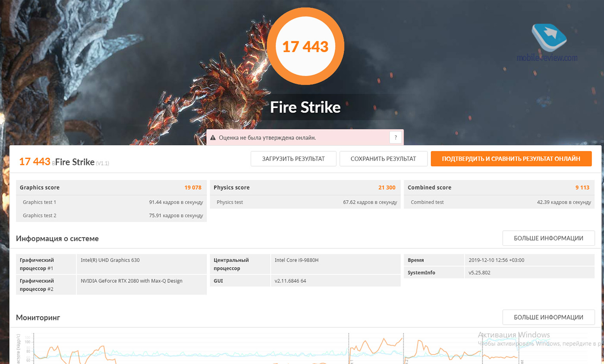The height and width of the screenshot is (364, 604).
Task: Click the warning triangle icon in alert
Action: [213, 138]
